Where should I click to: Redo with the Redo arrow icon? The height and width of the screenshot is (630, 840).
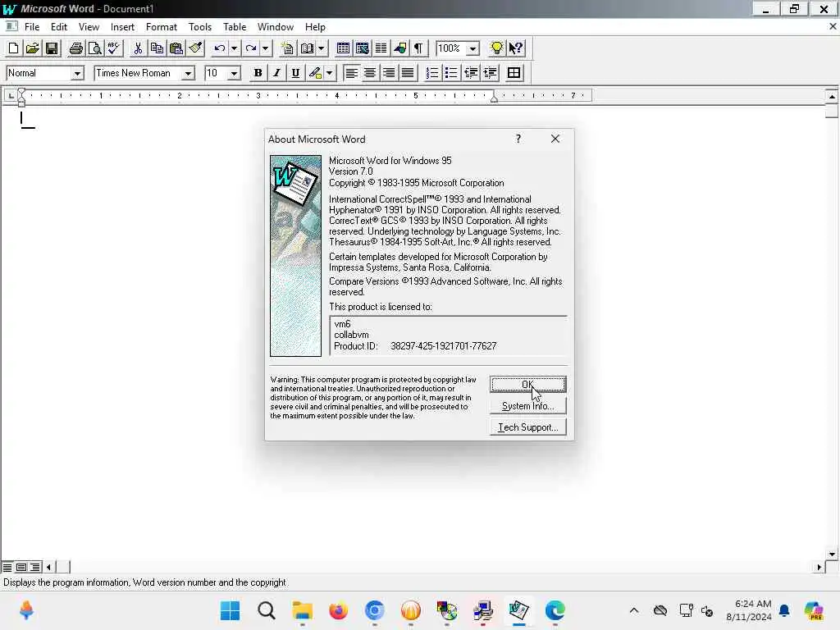[251, 48]
